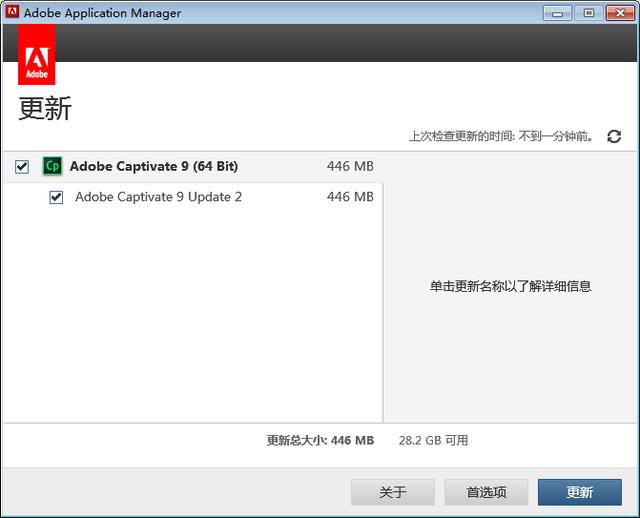Viewport: 640px width, 518px height.
Task: Click the last checked time text
Action: point(500,136)
